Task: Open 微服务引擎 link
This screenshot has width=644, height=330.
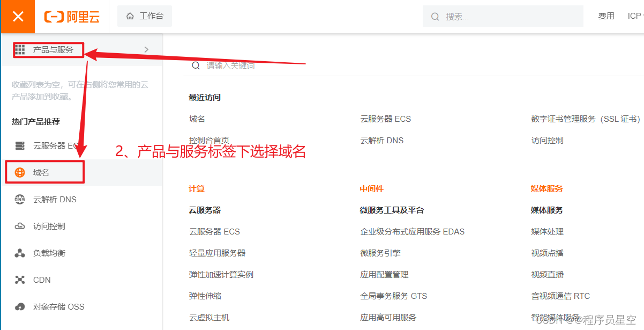Action: tap(380, 253)
